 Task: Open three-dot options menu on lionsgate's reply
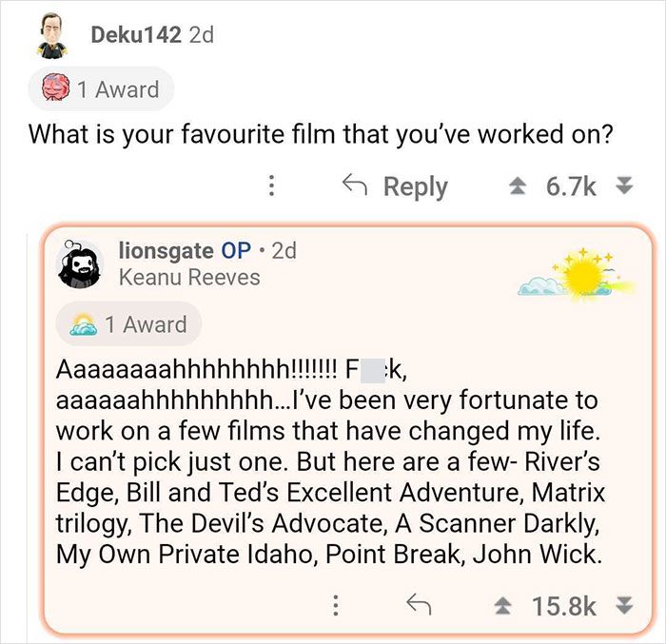(335, 605)
